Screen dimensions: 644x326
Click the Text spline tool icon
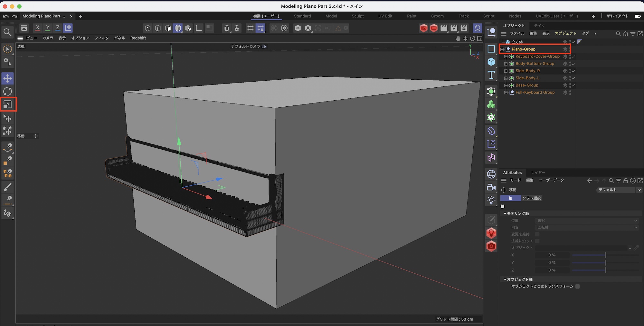point(491,75)
